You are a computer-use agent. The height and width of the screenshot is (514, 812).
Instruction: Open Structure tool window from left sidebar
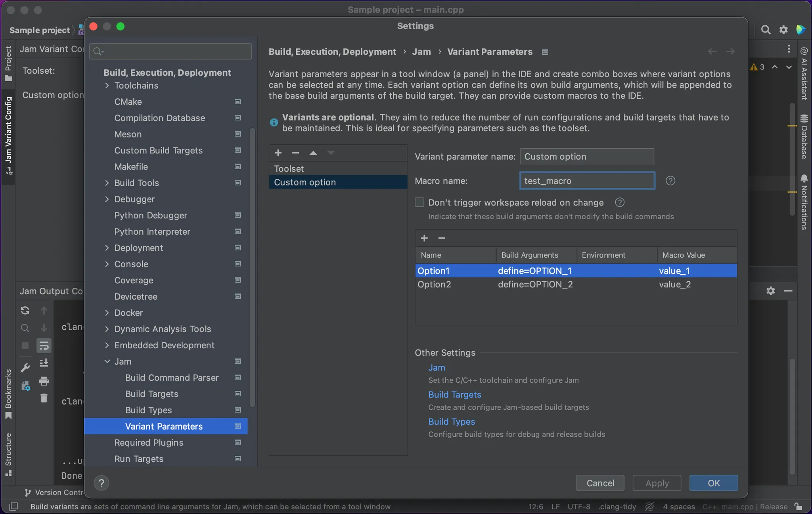pos(8,454)
